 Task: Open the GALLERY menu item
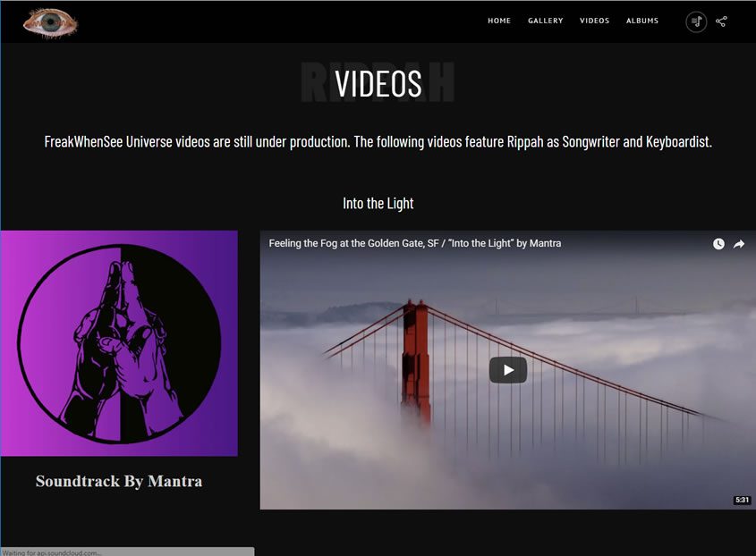545,21
